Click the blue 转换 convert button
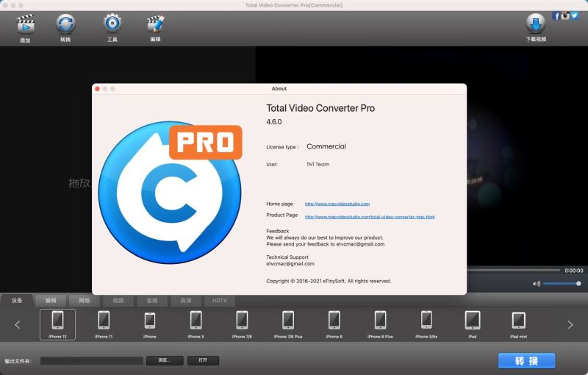Viewport: 588px width, 375px height. click(x=526, y=361)
